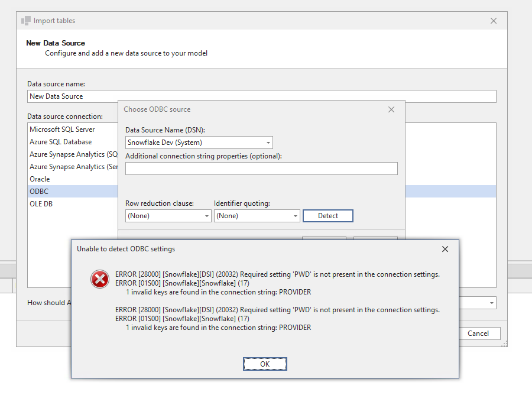Screen dimensions: 532x395
Task: Open the Row reduction clause dropdown
Action: click(x=205, y=215)
